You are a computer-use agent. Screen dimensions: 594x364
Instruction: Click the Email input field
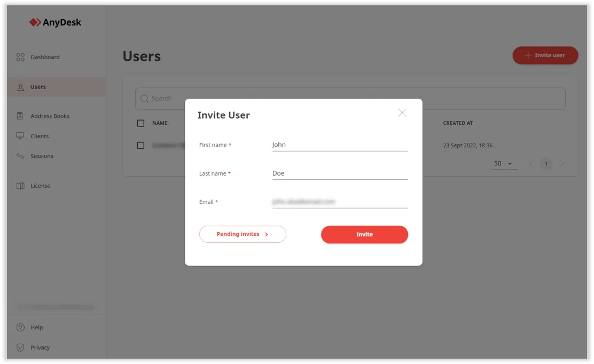pos(340,201)
